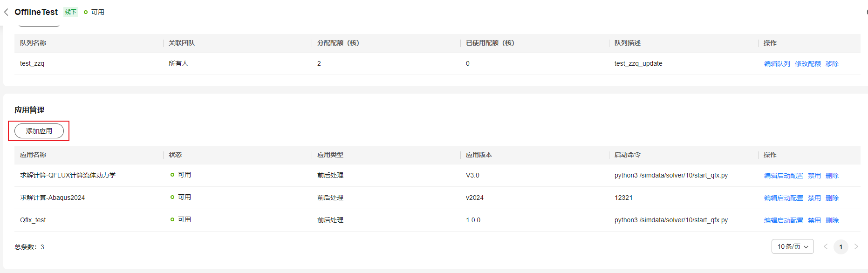The image size is (868, 273).
Task: Open 编辑启动配置 for Abaqus2024 application
Action: tap(784, 198)
